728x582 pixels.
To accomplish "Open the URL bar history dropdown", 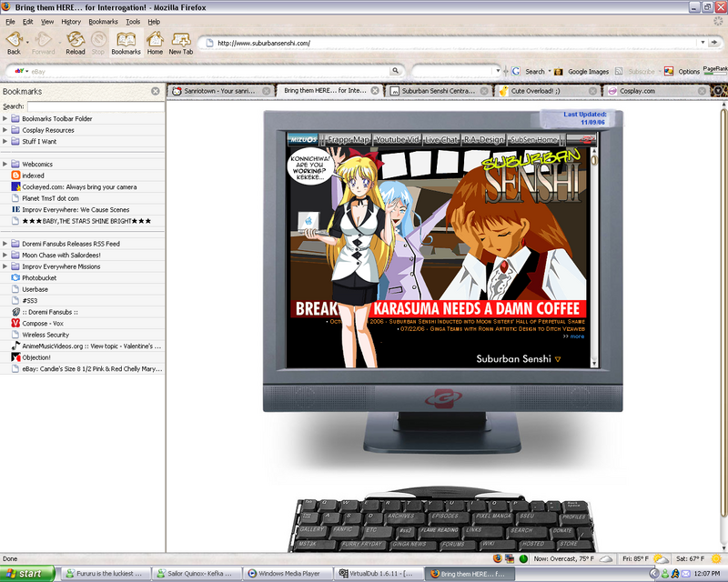I will pyautogui.click(x=703, y=43).
